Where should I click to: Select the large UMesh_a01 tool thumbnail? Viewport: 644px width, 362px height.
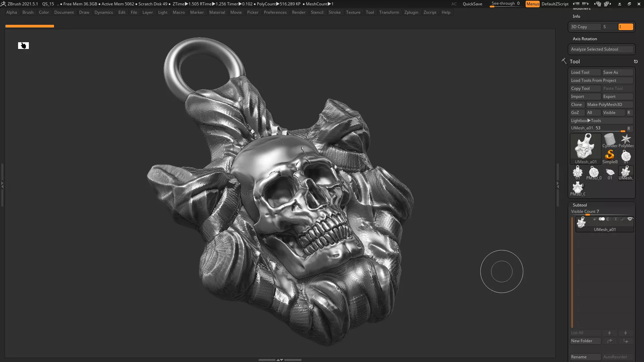[586, 148]
